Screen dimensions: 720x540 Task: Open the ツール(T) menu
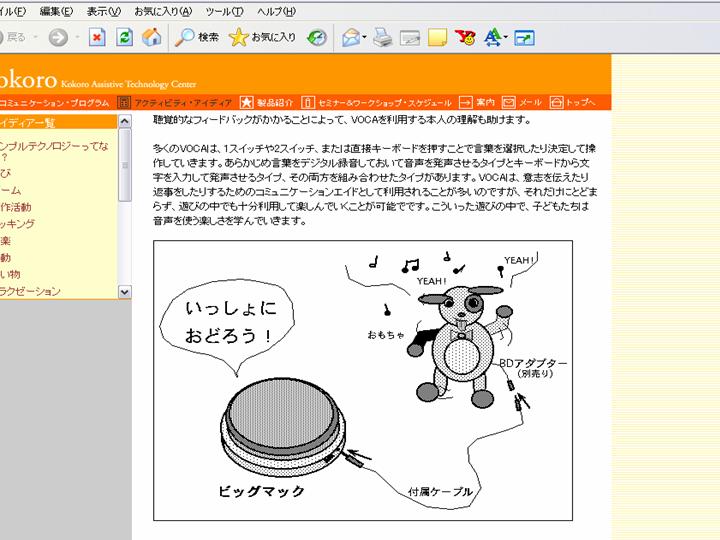tap(225, 11)
